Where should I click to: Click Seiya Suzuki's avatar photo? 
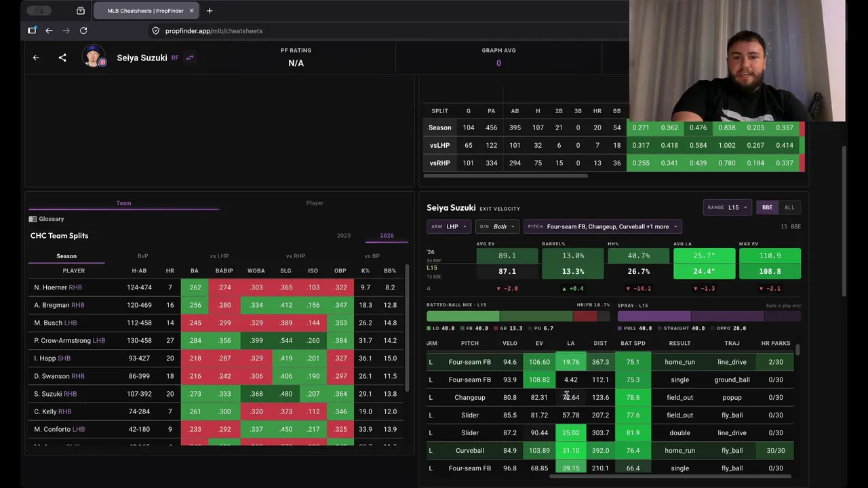click(94, 57)
